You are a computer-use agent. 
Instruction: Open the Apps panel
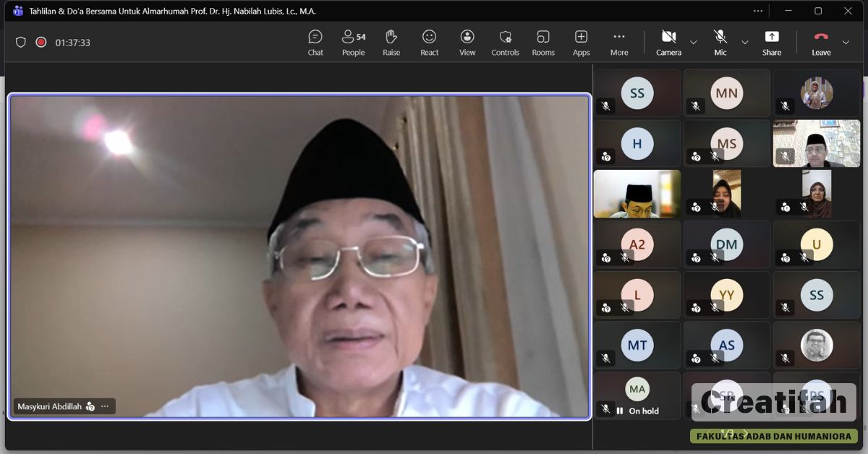coord(581,43)
